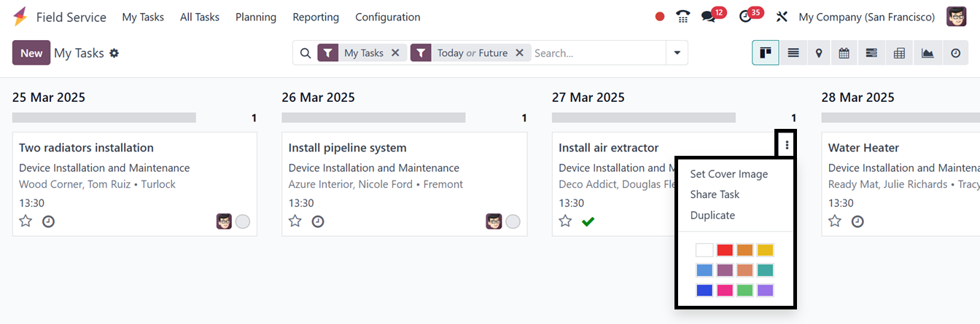
Task: Open the activity clock view
Action: pos(955,53)
